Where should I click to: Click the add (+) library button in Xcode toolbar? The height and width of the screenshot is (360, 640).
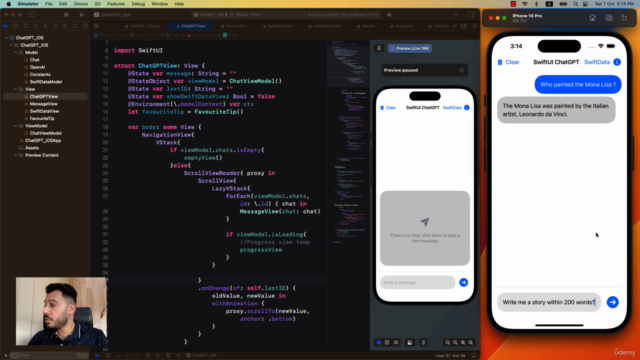tap(456, 15)
